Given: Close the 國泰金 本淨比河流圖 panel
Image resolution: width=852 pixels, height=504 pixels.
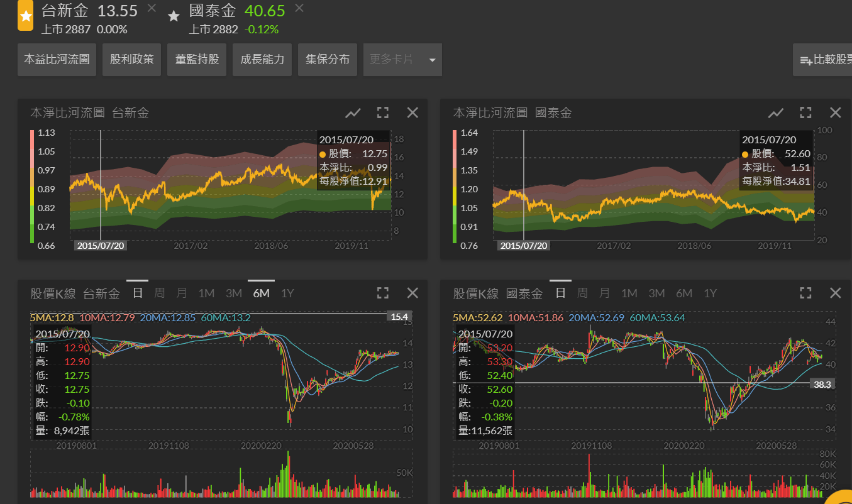Looking at the screenshot, I should pos(835,112).
